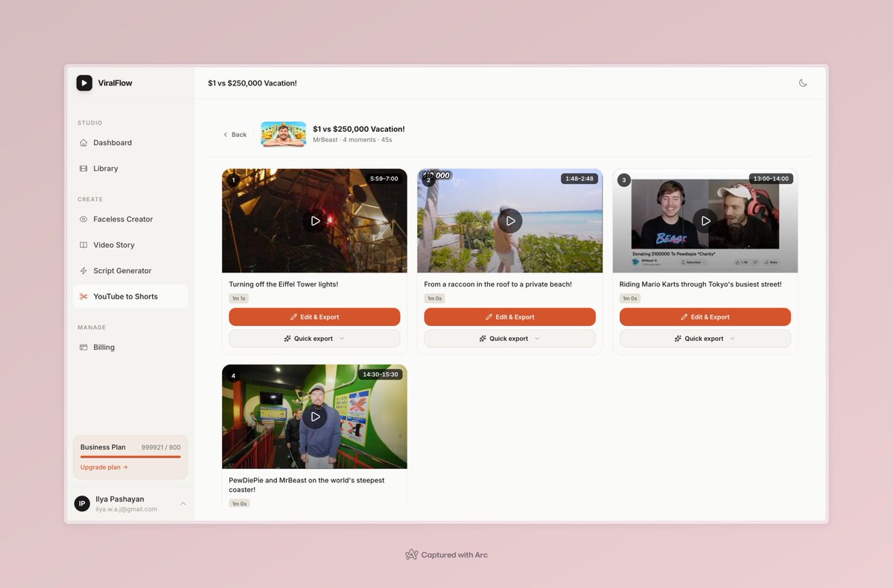The height and width of the screenshot is (588, 893).
Task: Edit & Export the raccoon beach clip
Action: click(509, 317)
